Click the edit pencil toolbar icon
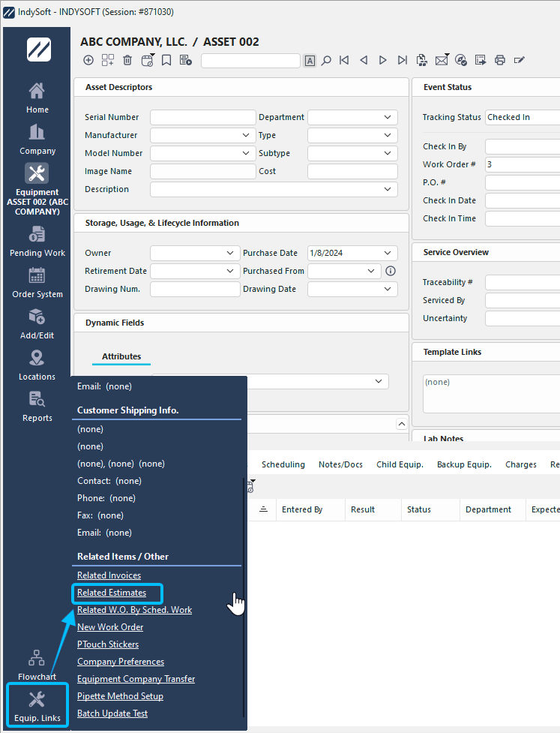 click(519, 60)
